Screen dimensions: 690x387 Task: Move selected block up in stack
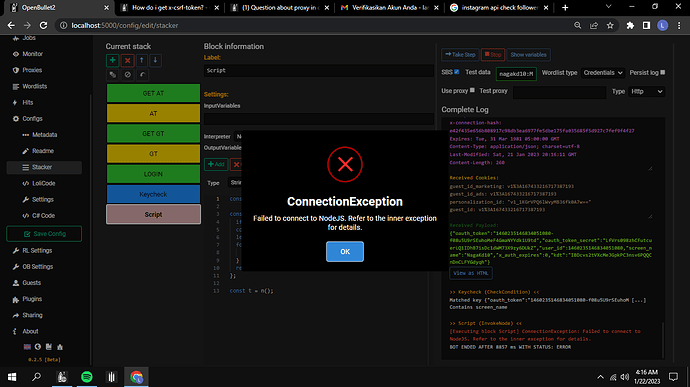click(x=142, y=60)
